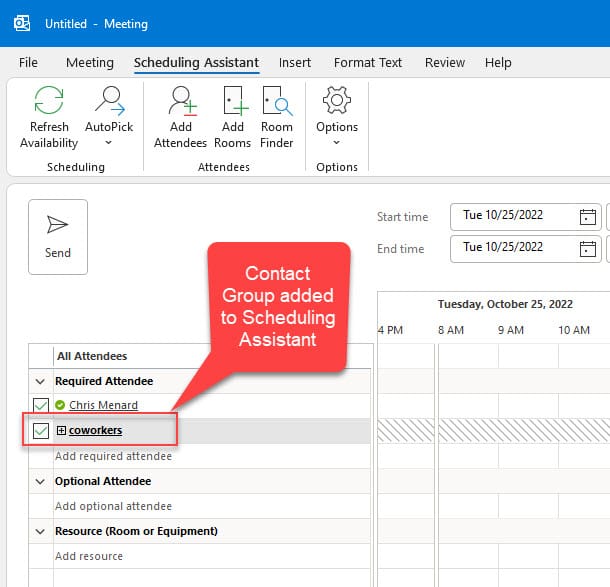Open the Room Finder
Viewport: 610px width, 587px height.
pyautogui.click(x=277, y=102)
